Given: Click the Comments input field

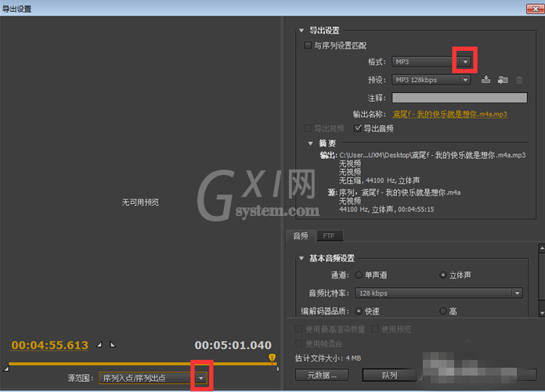Looking at the screenshot, I should 460,98.
